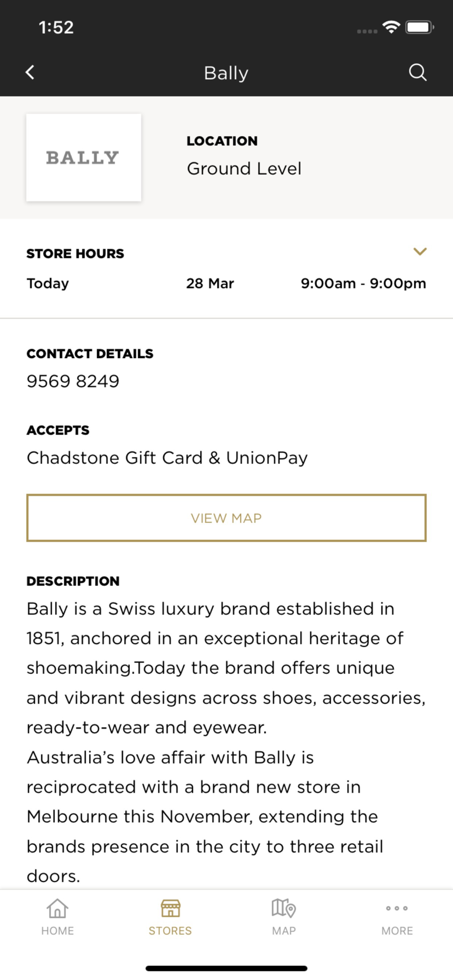Open the MORE tab label
Screen dimensions: 453x980
(397, 931)
